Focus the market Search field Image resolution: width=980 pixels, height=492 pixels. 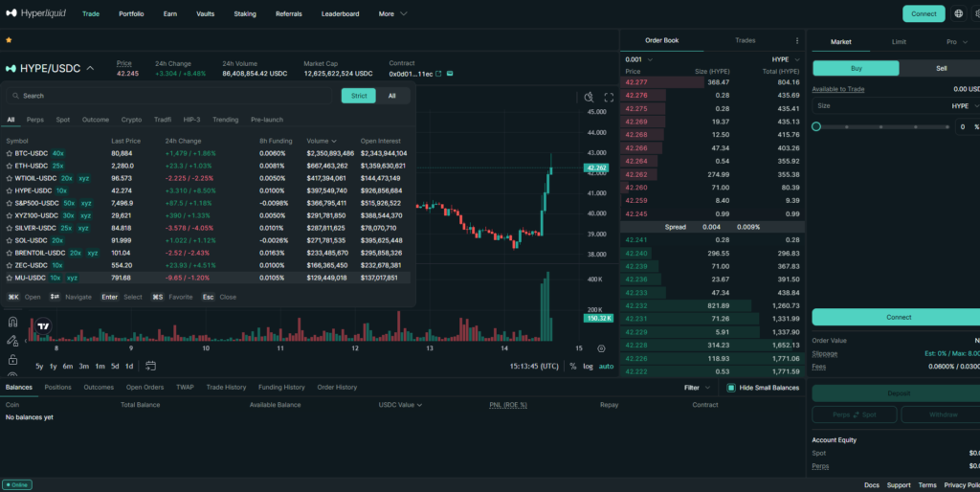tap(168, 96)
